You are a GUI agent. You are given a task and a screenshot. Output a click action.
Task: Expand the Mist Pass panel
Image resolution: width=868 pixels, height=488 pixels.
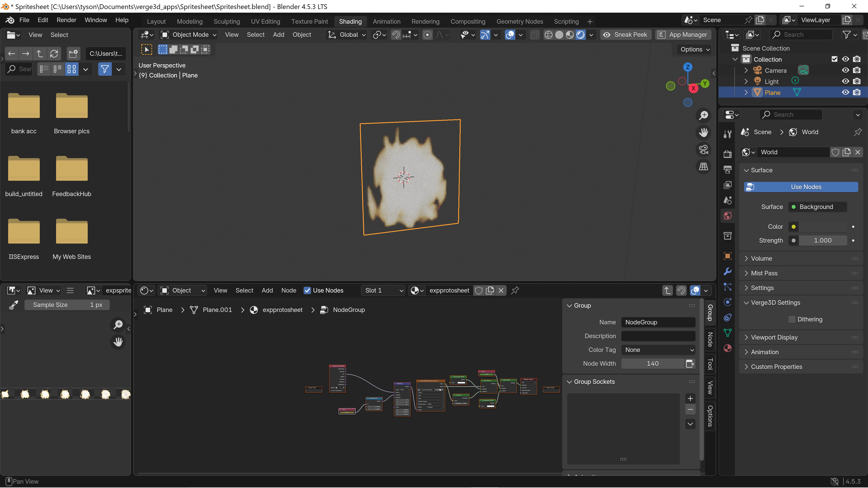point(764,273)
